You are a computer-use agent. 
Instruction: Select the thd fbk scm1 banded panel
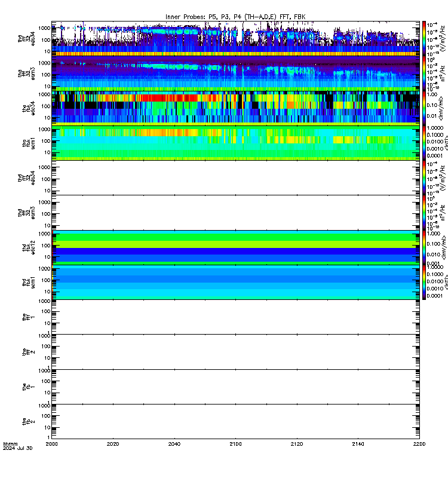(235, 282)
